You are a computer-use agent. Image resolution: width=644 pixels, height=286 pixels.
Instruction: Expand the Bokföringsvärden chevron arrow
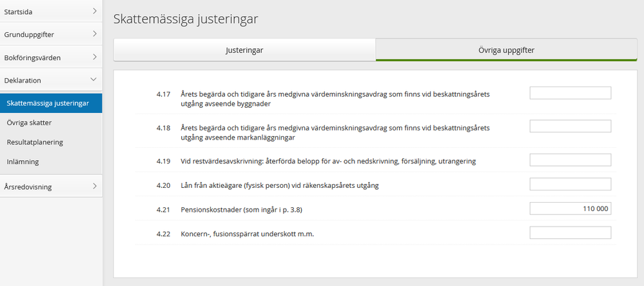pyautogui.click(x=94, y=57)
